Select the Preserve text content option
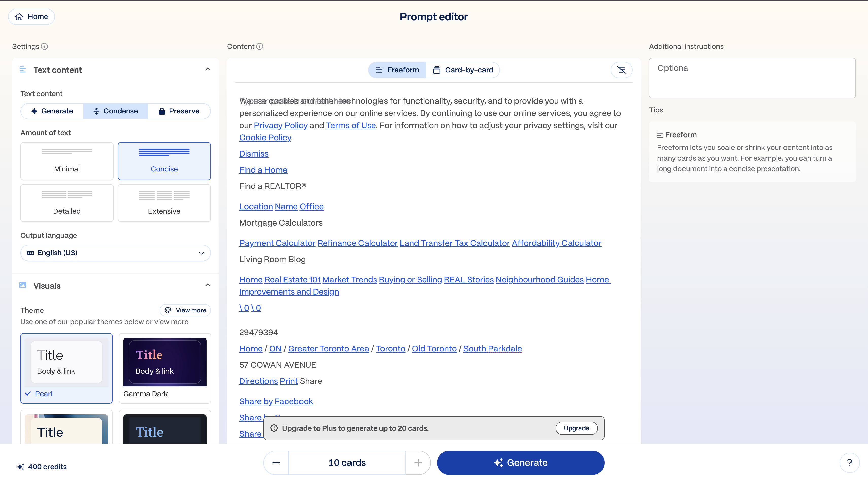The image size is (868, 481). pyautogui.click(x=179, y=111)
